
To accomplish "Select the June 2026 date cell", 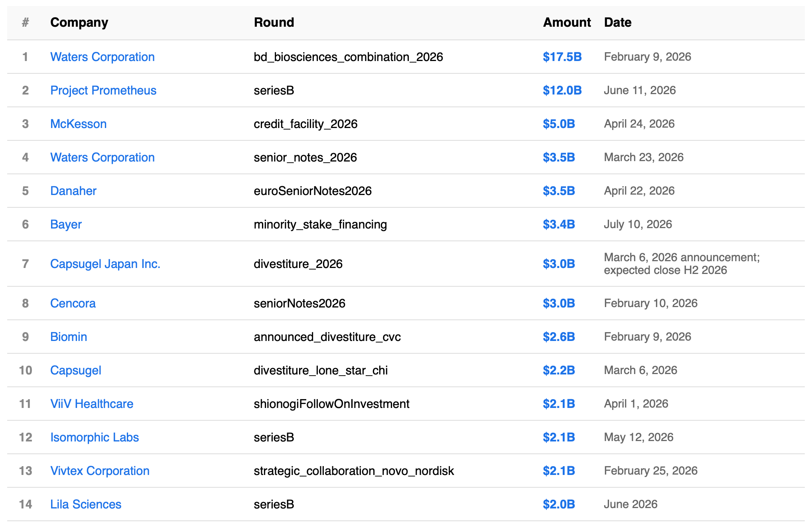I will (631, 504).
